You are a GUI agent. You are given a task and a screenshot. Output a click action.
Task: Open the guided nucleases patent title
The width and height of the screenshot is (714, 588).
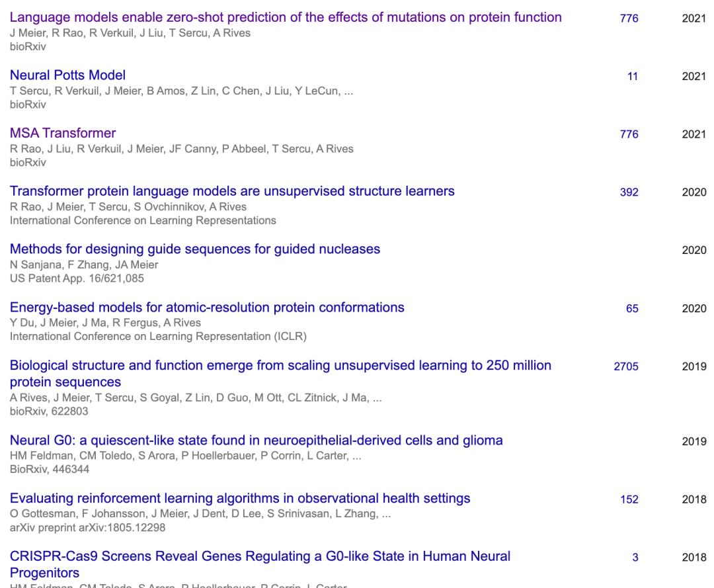(195, 249)
